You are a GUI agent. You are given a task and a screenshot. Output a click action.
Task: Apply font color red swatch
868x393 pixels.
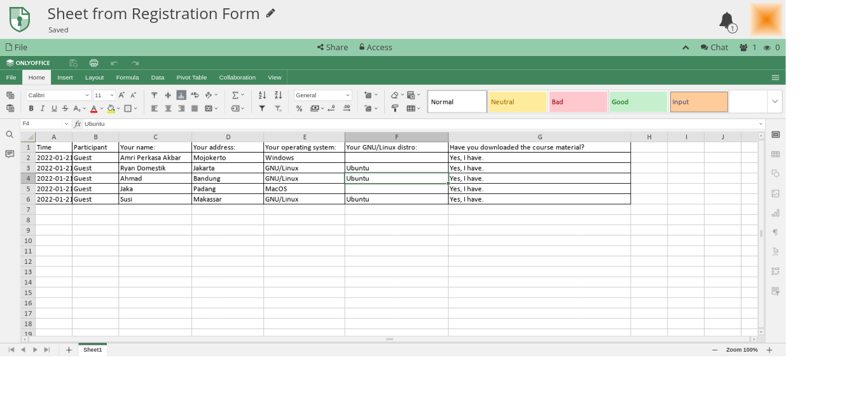(93, 109)
